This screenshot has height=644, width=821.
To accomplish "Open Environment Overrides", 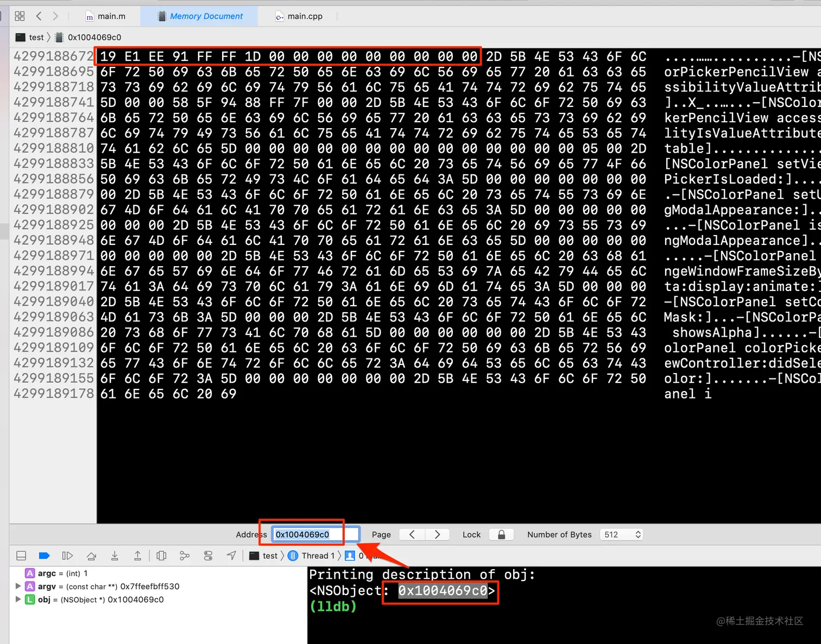I will [x=208, y=555].
